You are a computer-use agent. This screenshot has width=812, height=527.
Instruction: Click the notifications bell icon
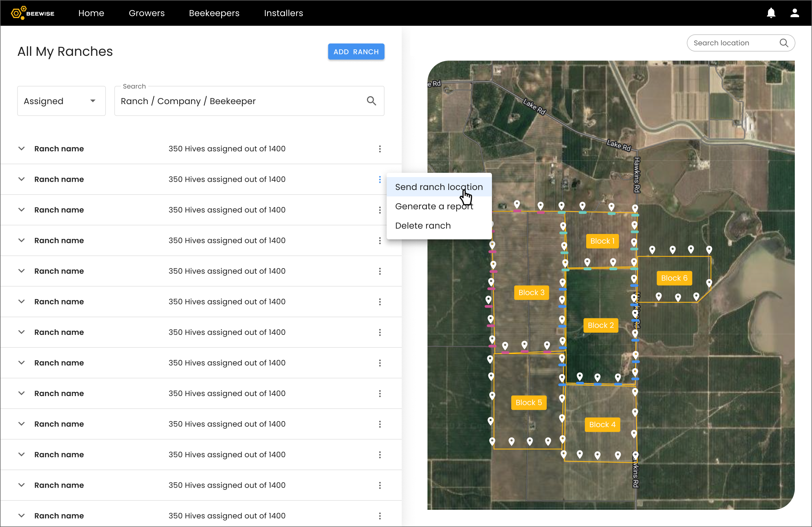click(771, 13)
